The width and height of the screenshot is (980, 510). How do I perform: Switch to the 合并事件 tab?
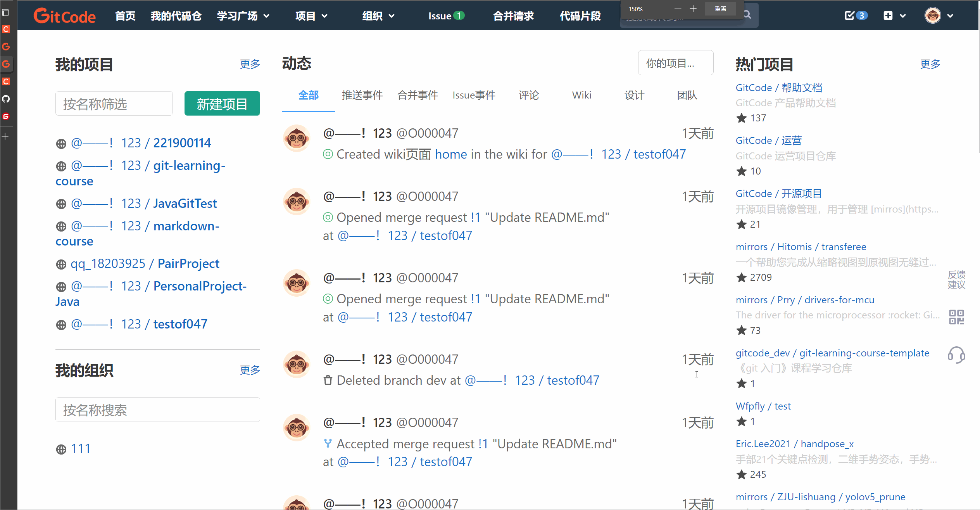click(418, 95)
